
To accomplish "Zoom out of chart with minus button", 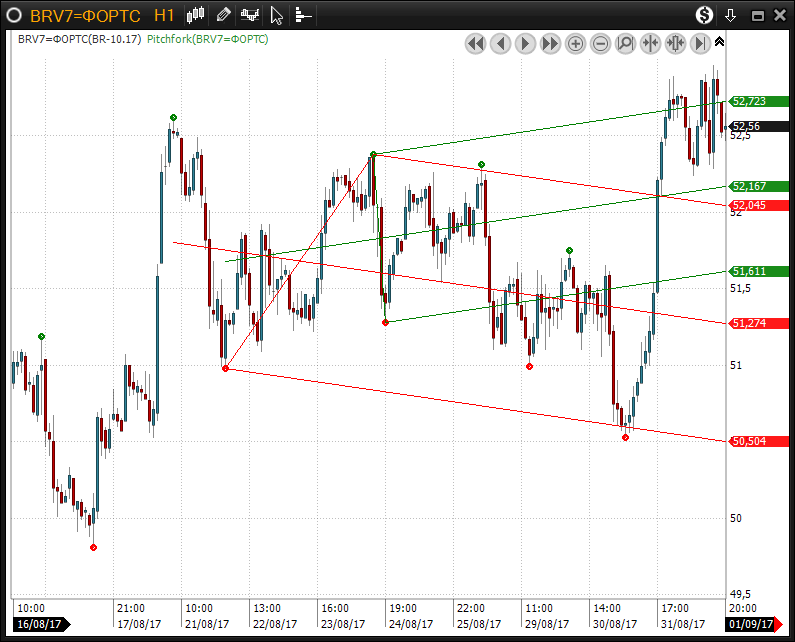I will coord(600,43).
